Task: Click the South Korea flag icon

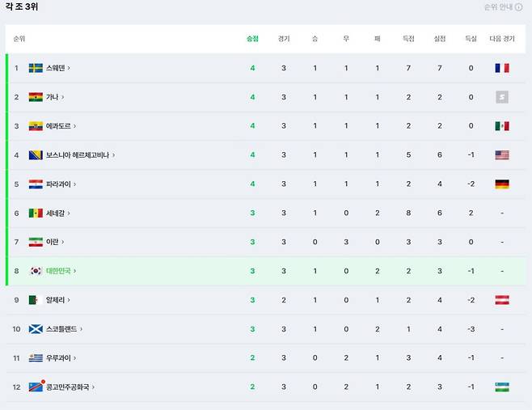Action: (x=36, y=271)
